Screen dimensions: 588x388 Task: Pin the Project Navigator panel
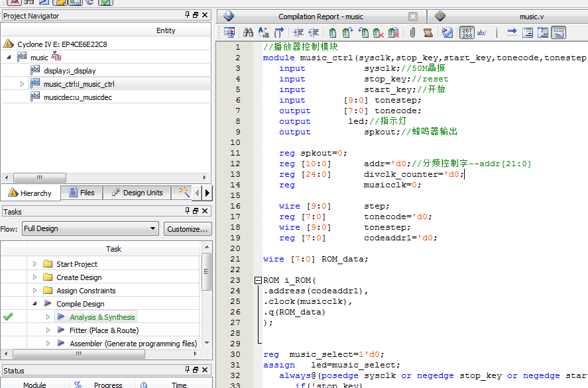[x=187, y=15]
